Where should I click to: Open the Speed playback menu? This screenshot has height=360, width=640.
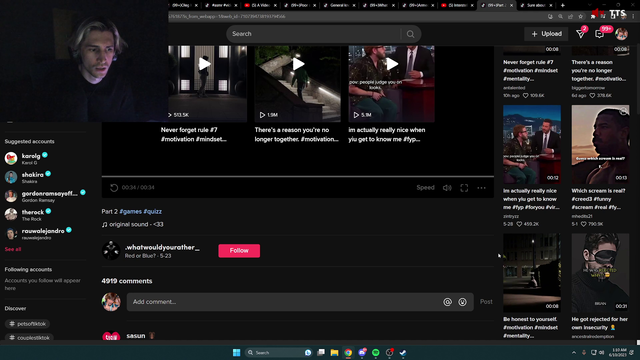425,188
